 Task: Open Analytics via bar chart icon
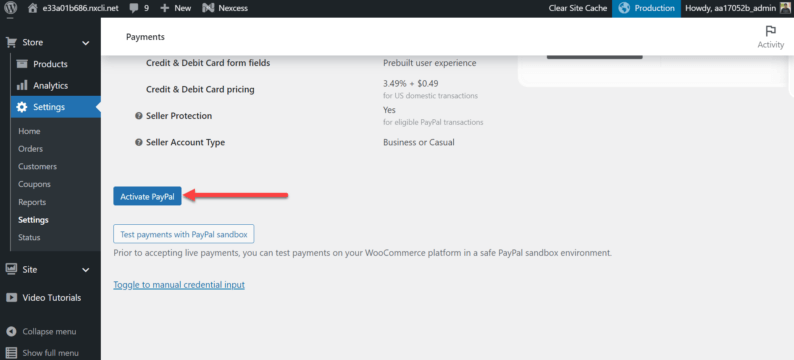22,86
